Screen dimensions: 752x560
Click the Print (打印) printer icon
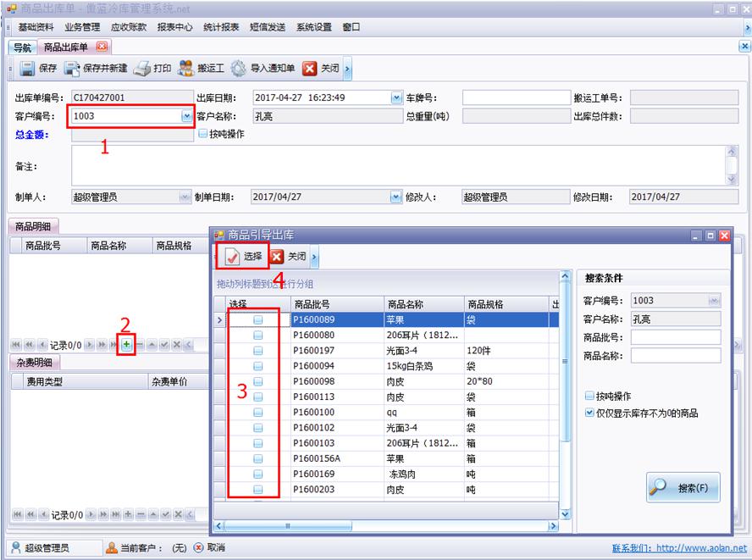(142, 69)
